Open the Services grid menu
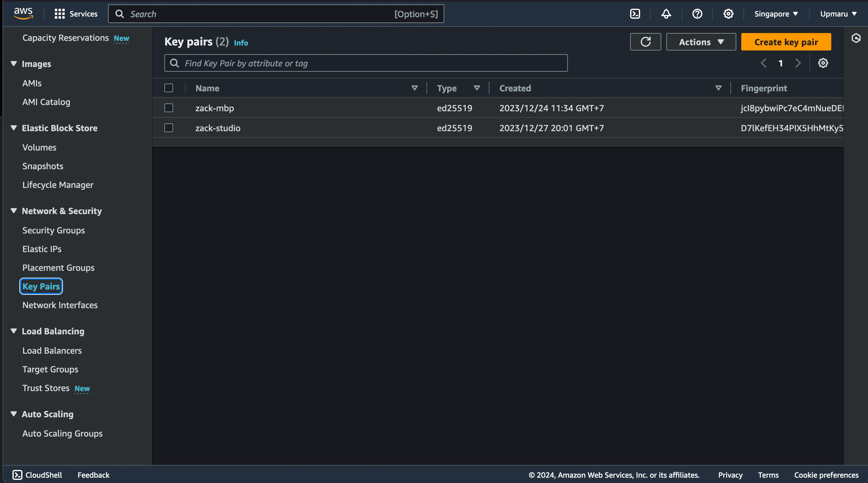Viewport: 868px width, 483px height. [76, 14]
